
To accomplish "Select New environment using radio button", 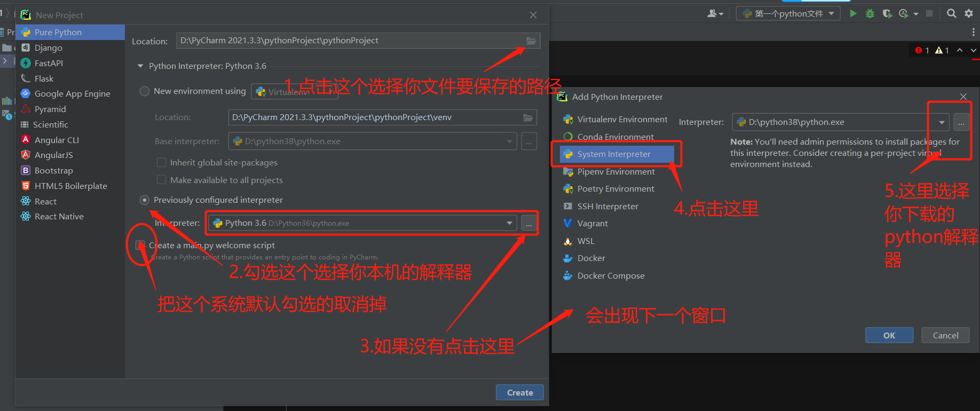I will [x=144, y=91].
